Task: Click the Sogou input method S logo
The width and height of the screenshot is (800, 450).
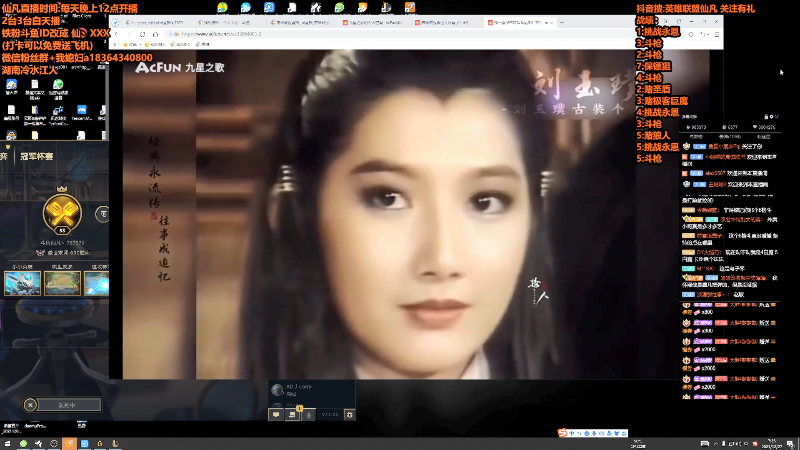Action: [x=562, y=433]
